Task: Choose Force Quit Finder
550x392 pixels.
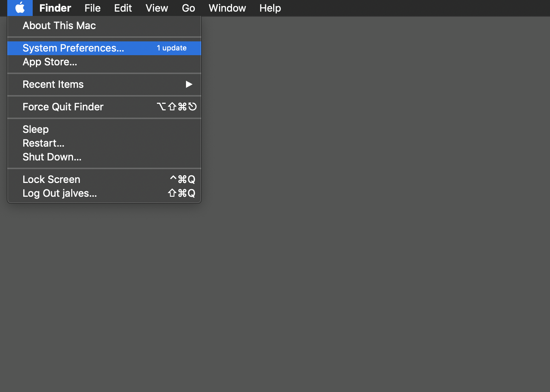Action: point(63,107)
